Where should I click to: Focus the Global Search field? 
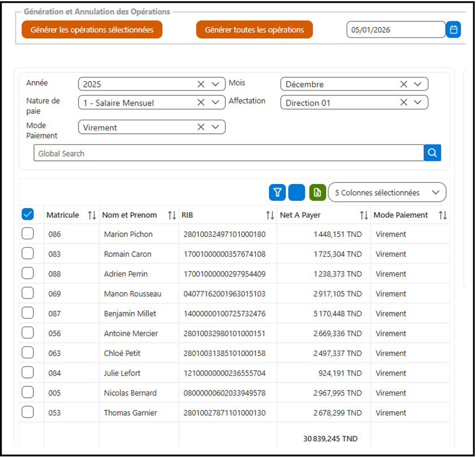pyautogui.click(x=229, y=153)
